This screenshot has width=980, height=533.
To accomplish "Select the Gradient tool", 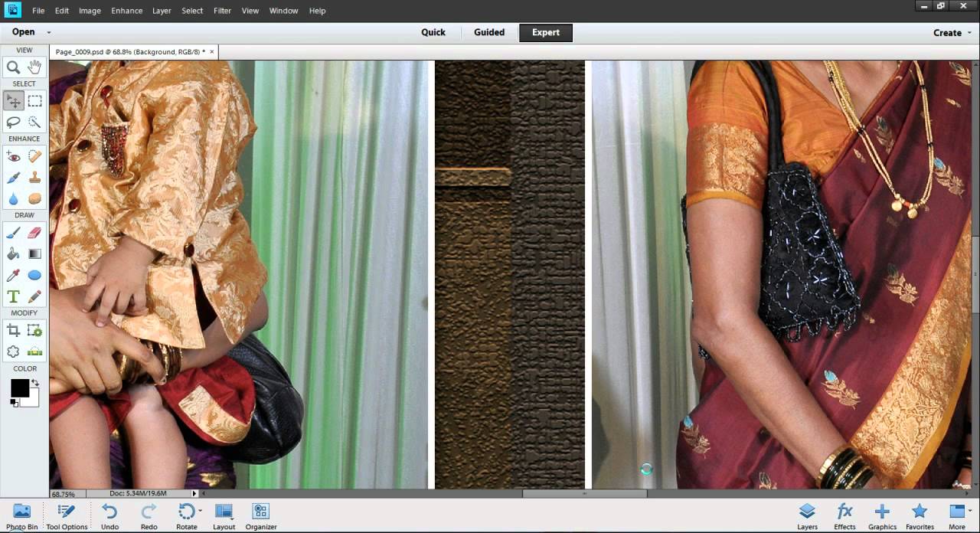I will point(34,253).
